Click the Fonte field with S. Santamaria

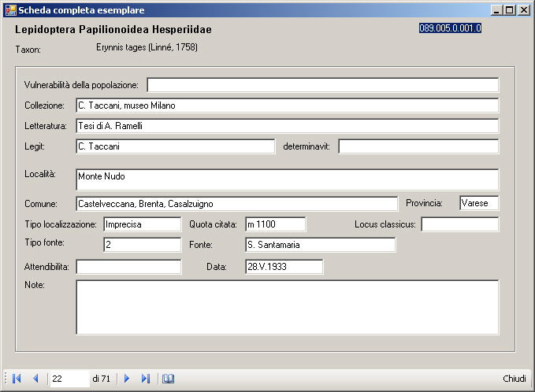(321, 245)
